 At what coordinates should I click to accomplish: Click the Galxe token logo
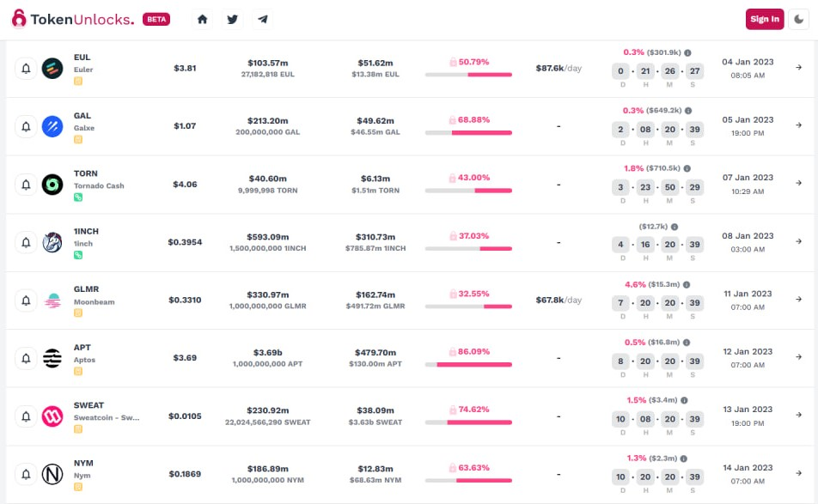tap(52, 126)
